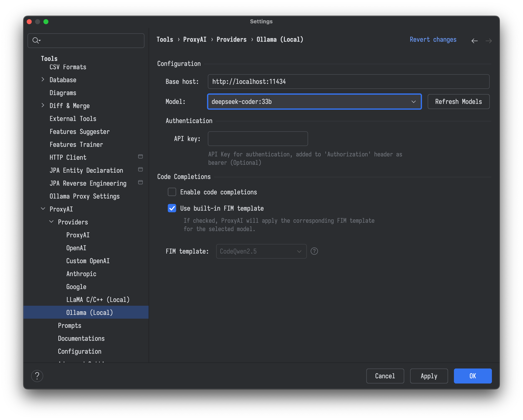Screen dimensions: 523x420
Task: Click the search magnifier icon in settings
Action: [36, 40]
